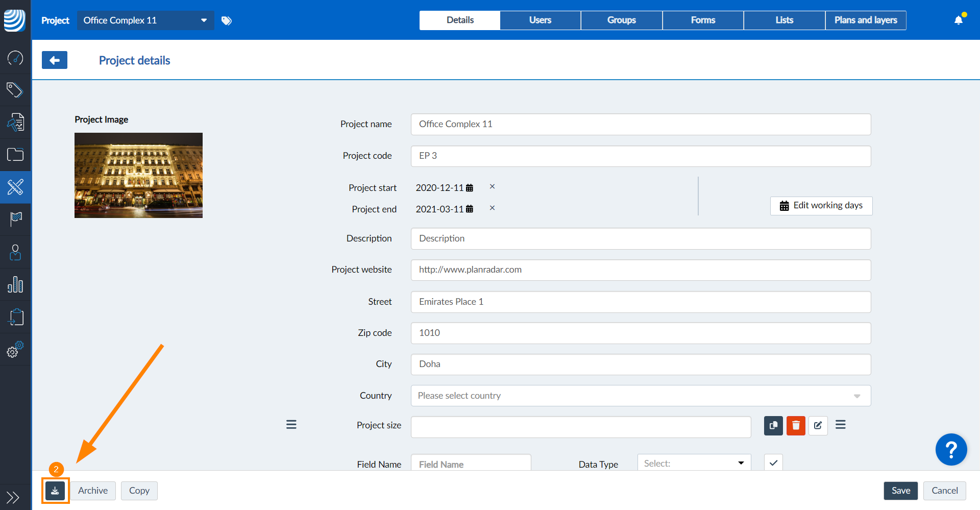Edit the Project size custom field
The width and height of the screenshot is (980, 510).
(818, 426)
